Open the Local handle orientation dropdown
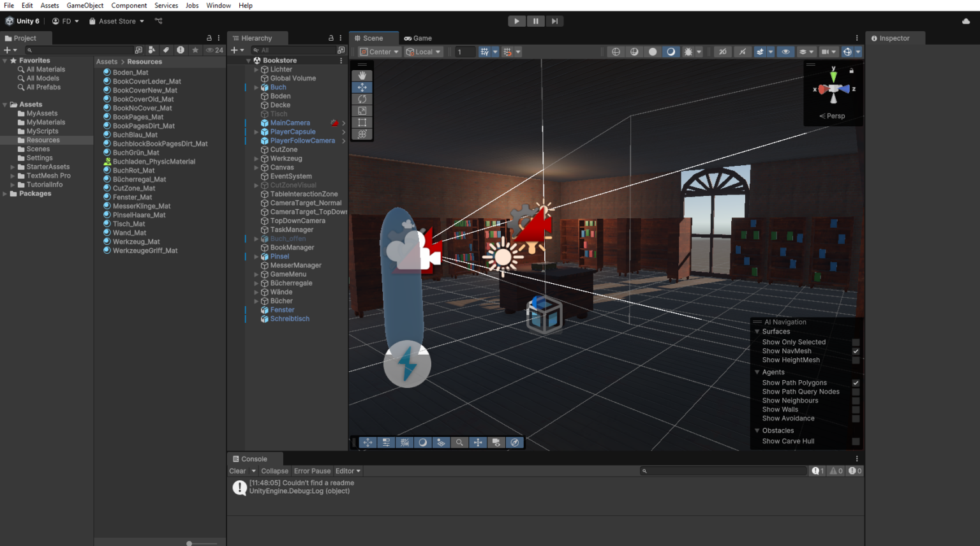This screenshot has height=546, width=980. point(423,52)
